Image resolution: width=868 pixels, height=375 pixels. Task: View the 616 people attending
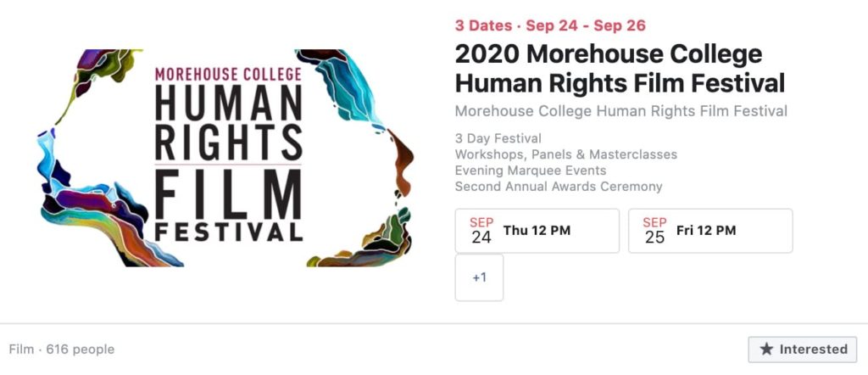point(81,350)
